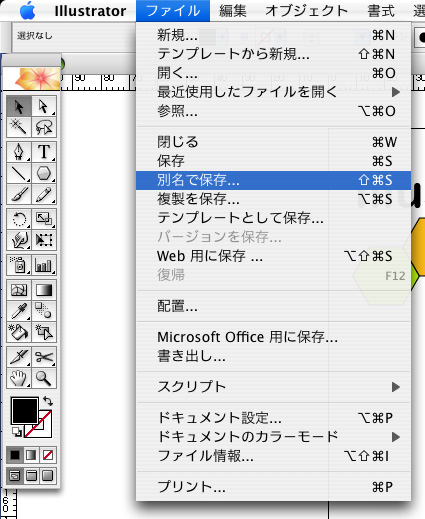Expand the スクリプト submenu
This screenshot has width=425, height=519.
coord(273,387)
